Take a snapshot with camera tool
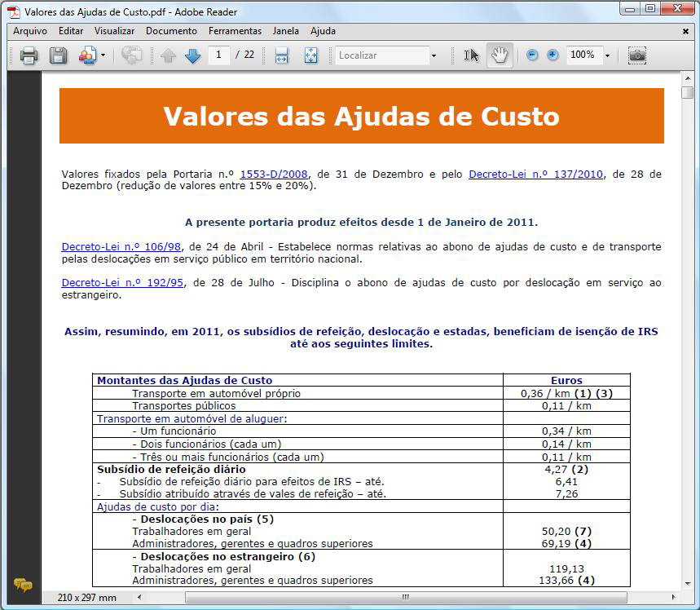 [x=637, y=55]
